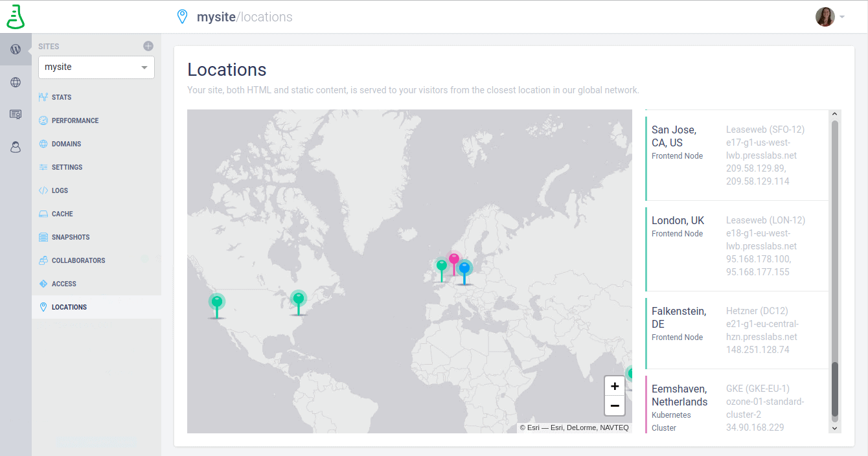Open the globe icon in left rail
Screen dimensions: 868x456
pos(16,82)
